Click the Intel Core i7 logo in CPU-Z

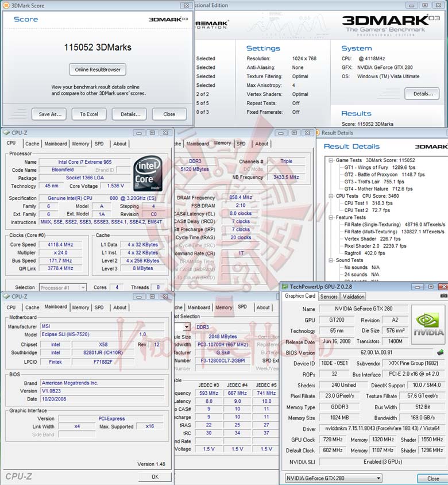[148, 173]
